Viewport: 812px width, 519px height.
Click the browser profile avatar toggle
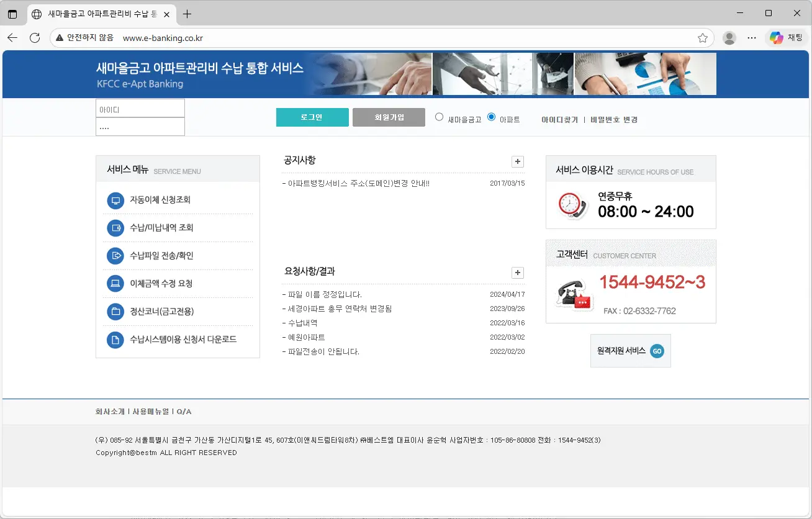pos(729,37)
